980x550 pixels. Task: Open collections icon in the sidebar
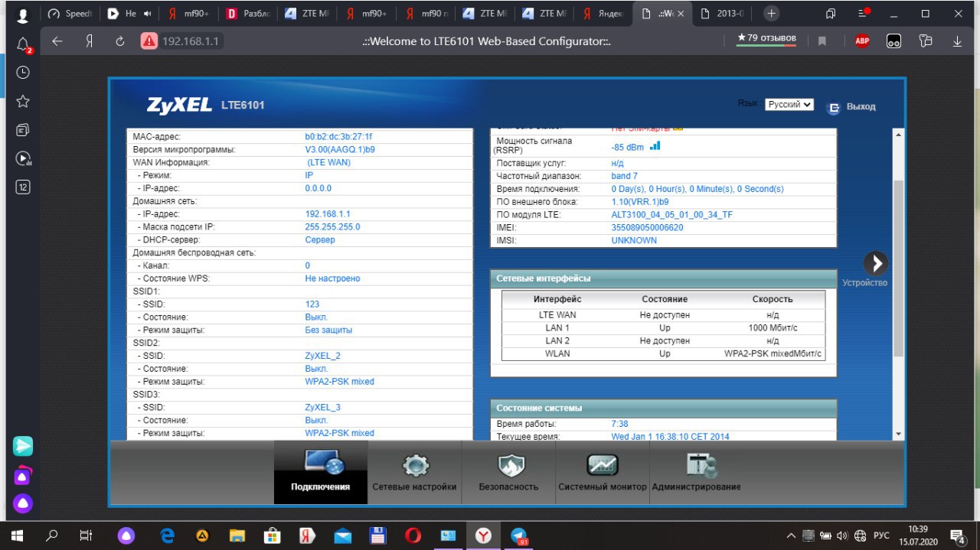pos(23,130)
